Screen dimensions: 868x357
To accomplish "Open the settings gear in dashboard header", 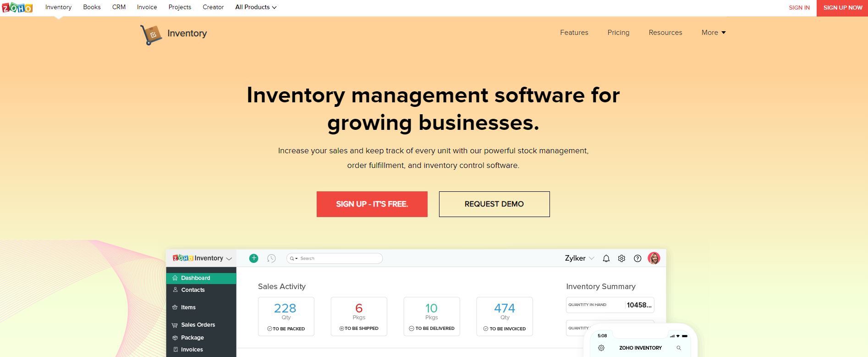I will click(621, 258).
